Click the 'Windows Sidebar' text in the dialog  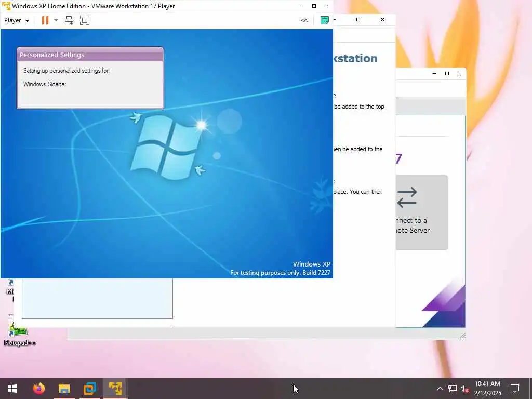point(45,84)
